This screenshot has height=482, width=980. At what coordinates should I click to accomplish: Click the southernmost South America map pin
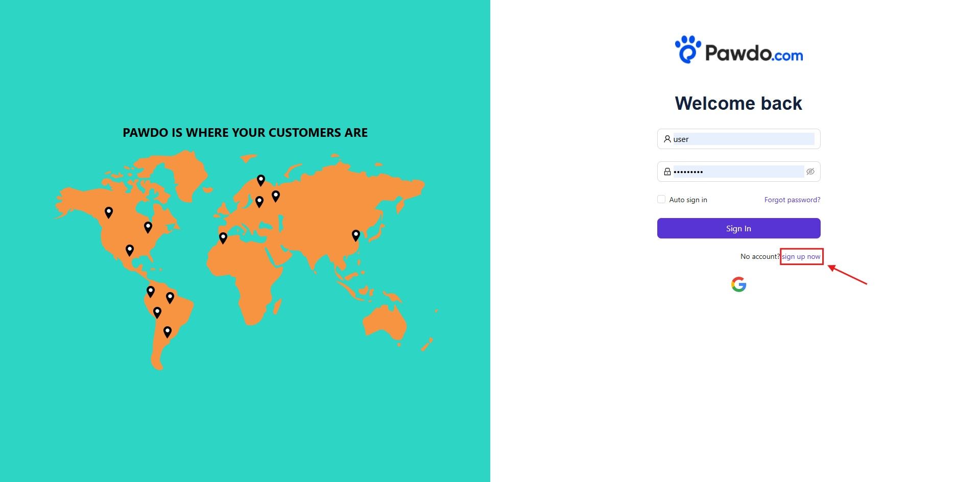click(168, 331)
